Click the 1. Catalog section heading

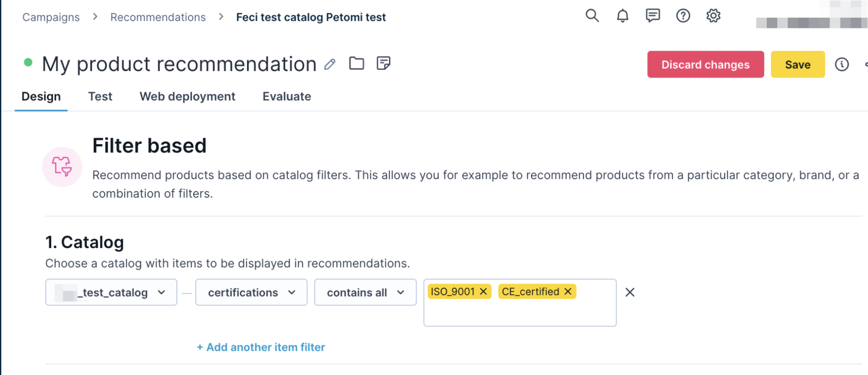[85, 242]
